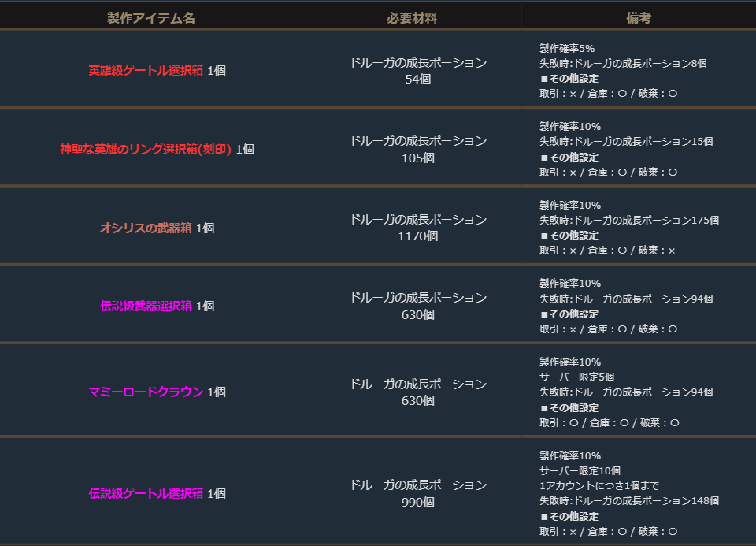Open the 英雄級ゲートル選択箱 item name

146,70
